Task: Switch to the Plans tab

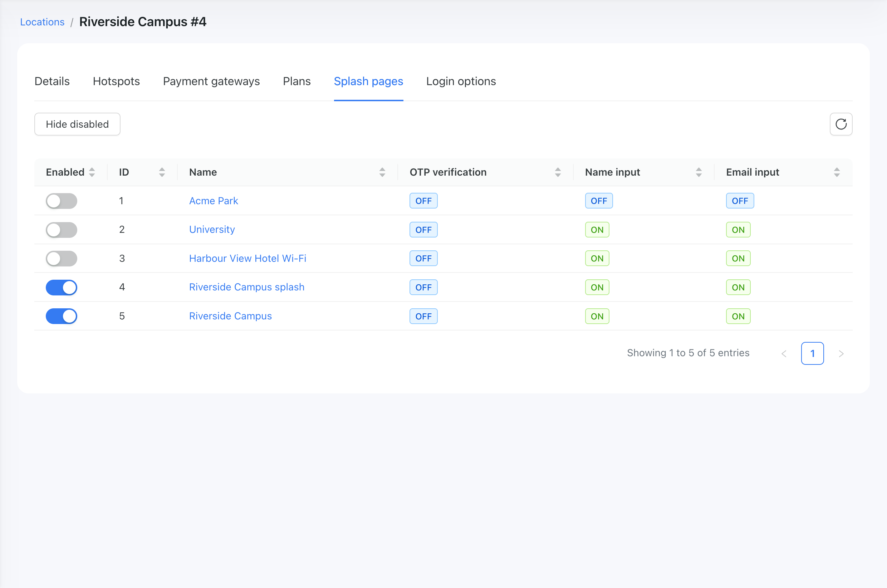Action: [297, 82]
